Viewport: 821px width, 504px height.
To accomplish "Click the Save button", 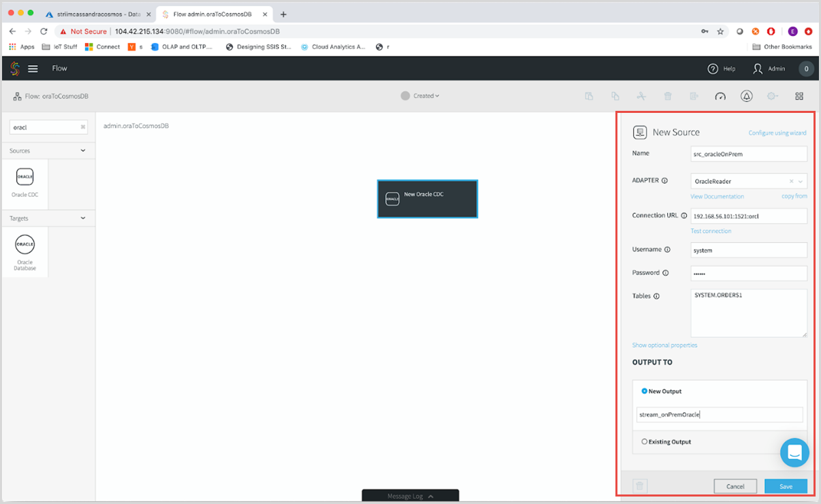I will coord(786,486).
